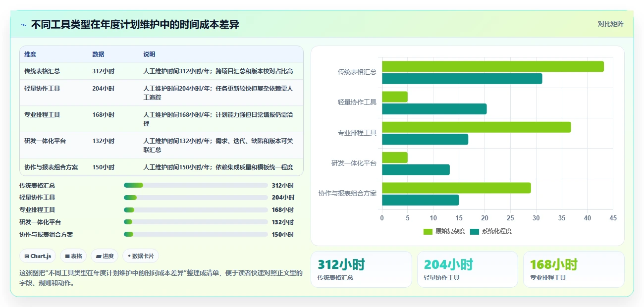This screenshot has width=644, height=307.
Task: Click the 传统表格汇总 label on the chart axis
Action: pyautogui.click(x=357, y=72)
